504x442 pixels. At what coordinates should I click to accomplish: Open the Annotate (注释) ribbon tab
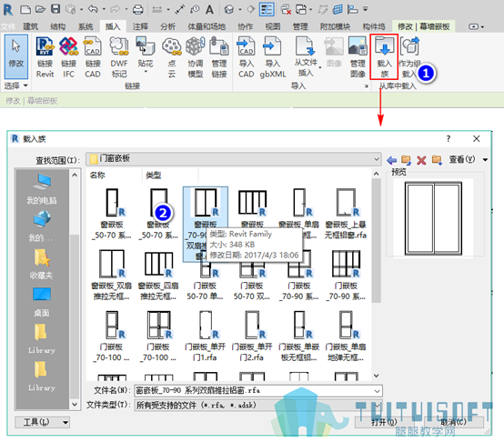[140, 26]
